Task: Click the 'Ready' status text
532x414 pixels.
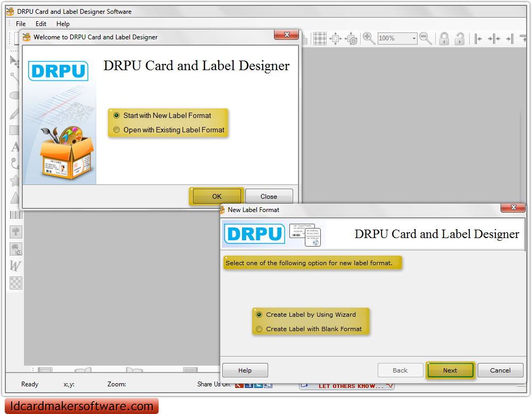Action: click(x=30, y=384)
